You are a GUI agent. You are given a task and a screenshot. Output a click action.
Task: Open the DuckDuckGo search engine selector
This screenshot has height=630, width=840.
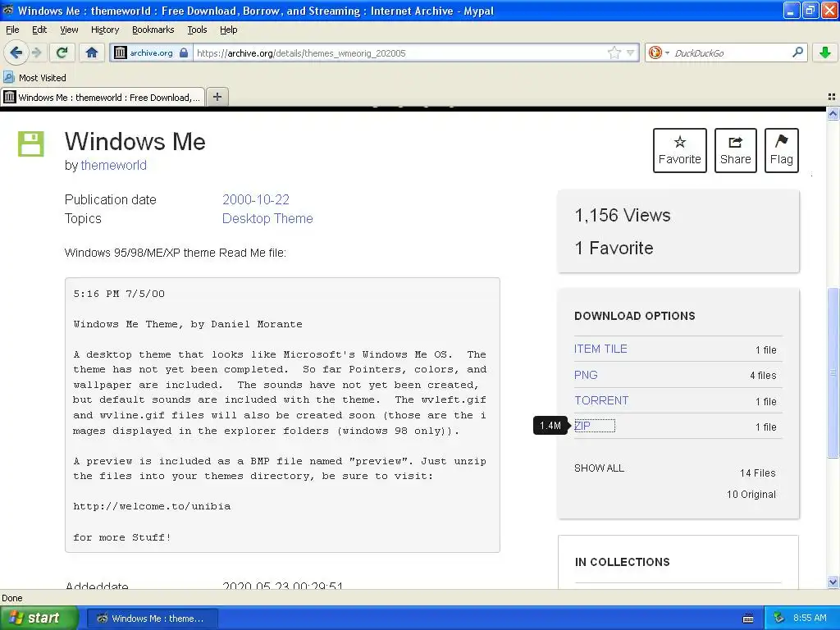click(x=659, y=52)
